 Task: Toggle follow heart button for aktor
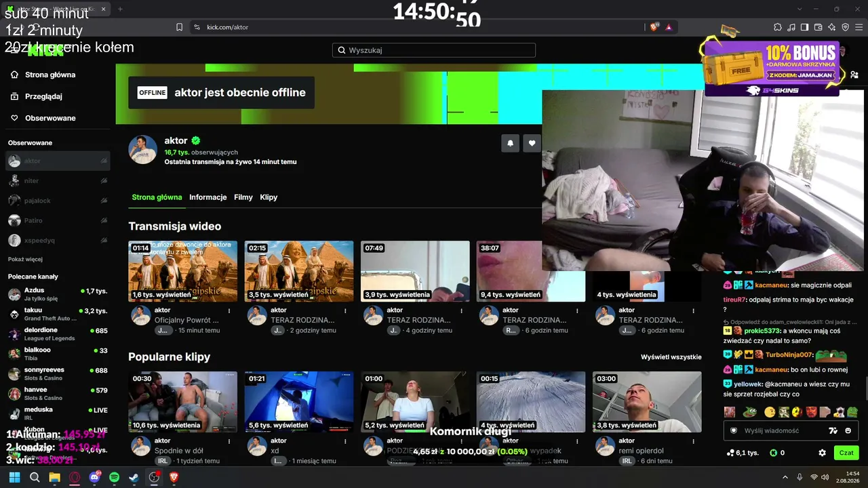(532, 143)
